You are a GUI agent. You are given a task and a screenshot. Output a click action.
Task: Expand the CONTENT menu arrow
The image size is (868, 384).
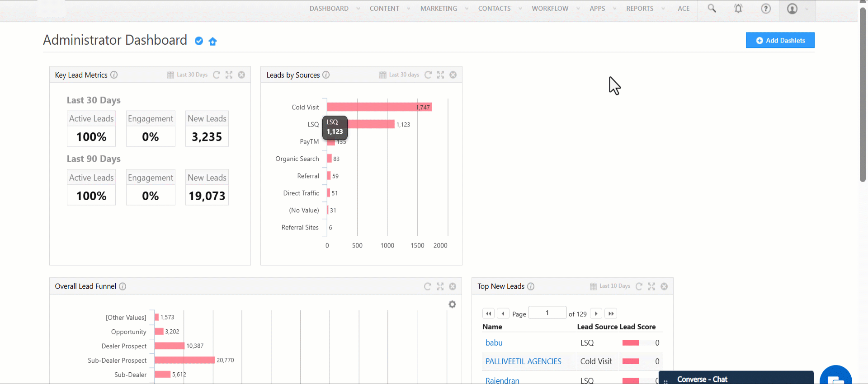[409, 9]
